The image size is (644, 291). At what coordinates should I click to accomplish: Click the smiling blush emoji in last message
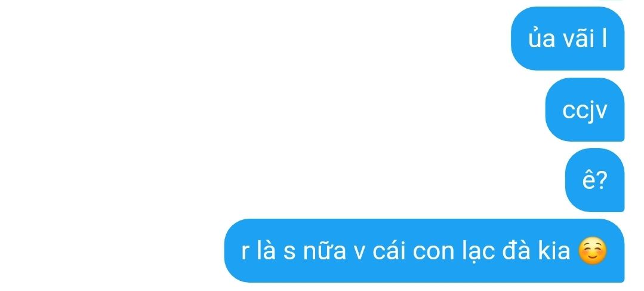tap(592, 252)
